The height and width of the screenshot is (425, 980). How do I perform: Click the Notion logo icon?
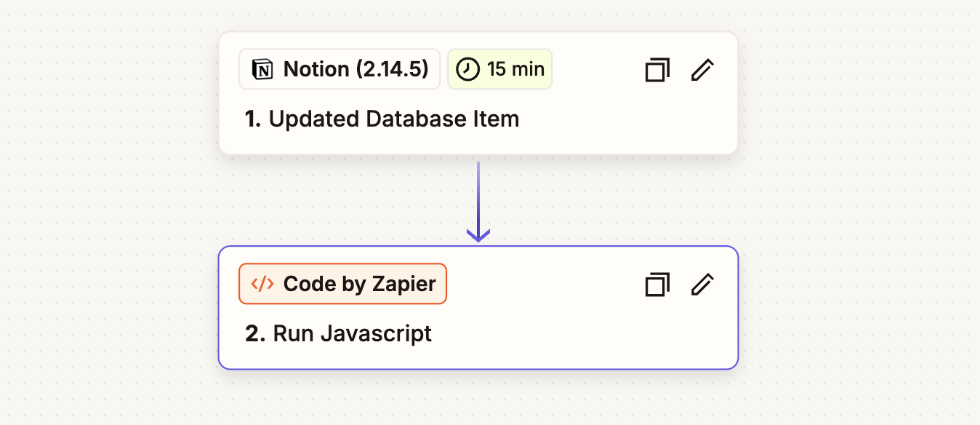pyautogui.click(x=262, y=69)
